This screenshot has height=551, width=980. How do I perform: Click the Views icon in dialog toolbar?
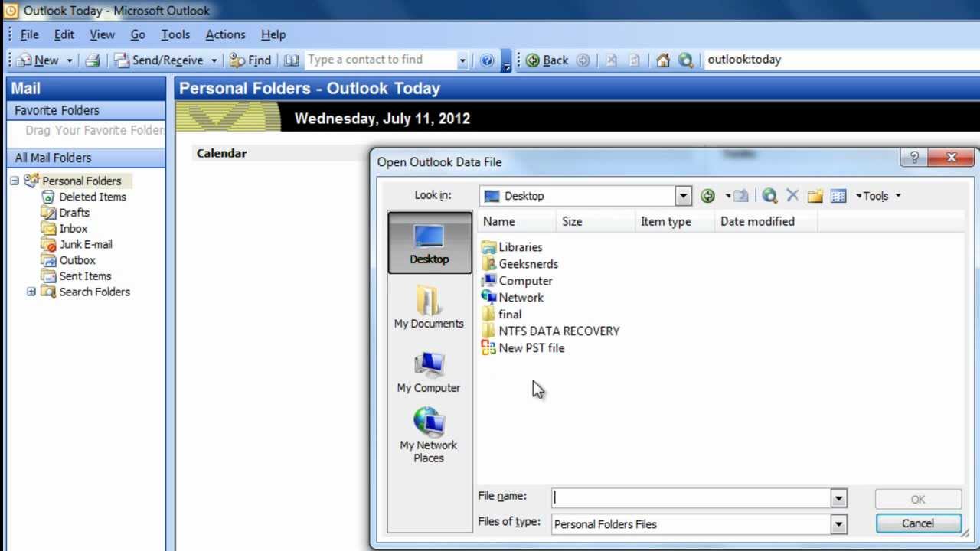pos(838,196)
